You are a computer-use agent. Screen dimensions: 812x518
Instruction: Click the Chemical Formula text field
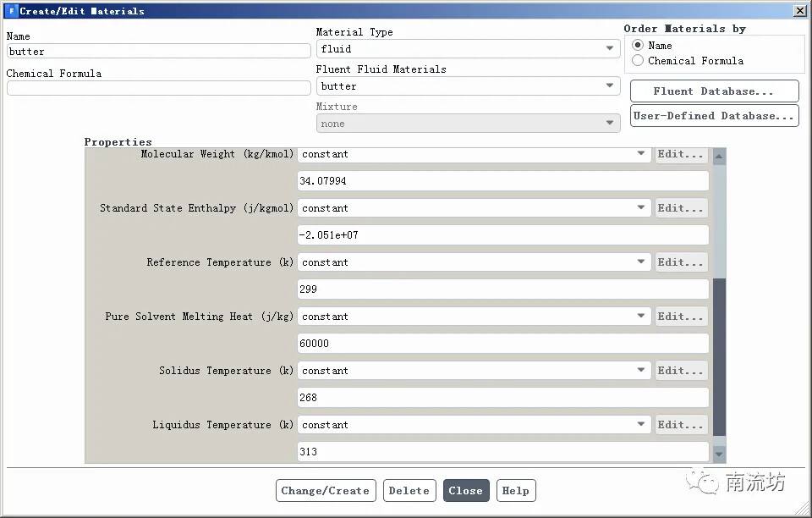click(158, 88)
